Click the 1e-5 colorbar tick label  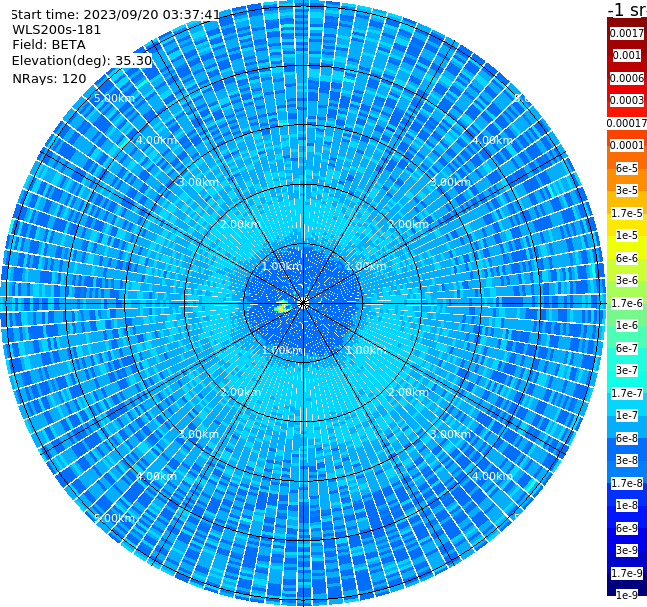pyautogui.click(x=627, y=235)
